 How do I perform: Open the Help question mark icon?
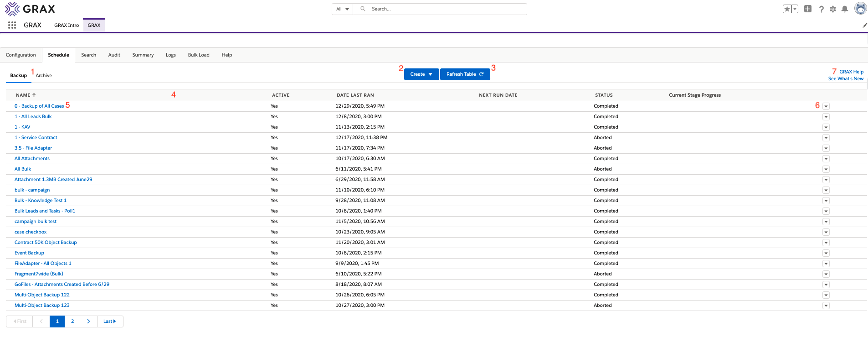pyautogui.click(x=821, y=9)
